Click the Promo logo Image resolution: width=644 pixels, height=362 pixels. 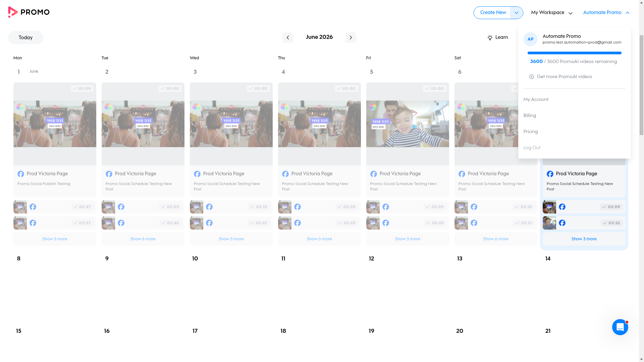pyautogui.click(x=29, y=12)
